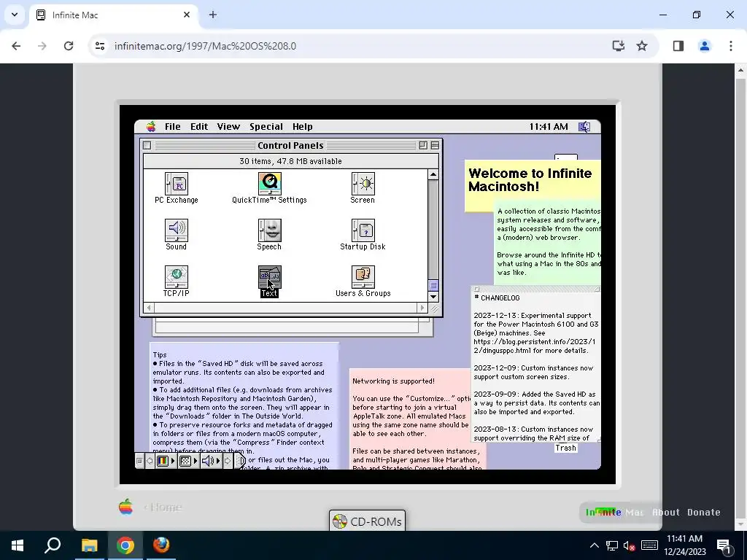The height and width of the screenshot is (560, 747).
Task: View site information icon in address bar
Action: coord(99,46)
